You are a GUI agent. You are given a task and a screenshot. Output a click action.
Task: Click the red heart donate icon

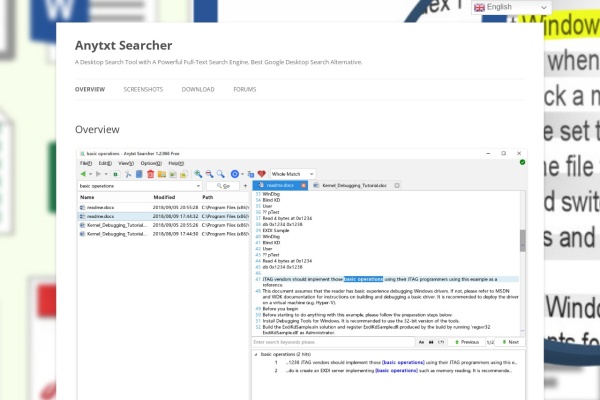point(262,174)
